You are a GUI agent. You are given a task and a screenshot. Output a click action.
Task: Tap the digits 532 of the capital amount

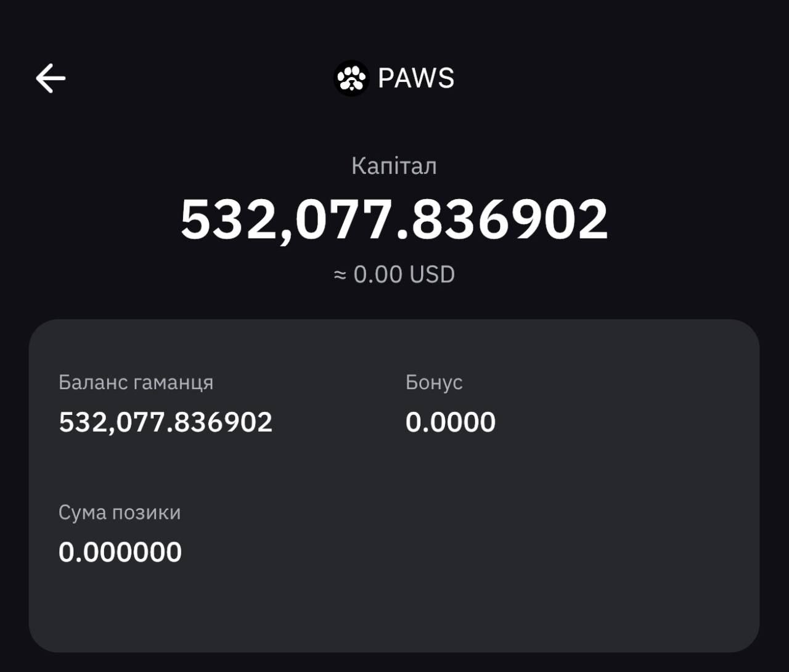coord(227,219)
